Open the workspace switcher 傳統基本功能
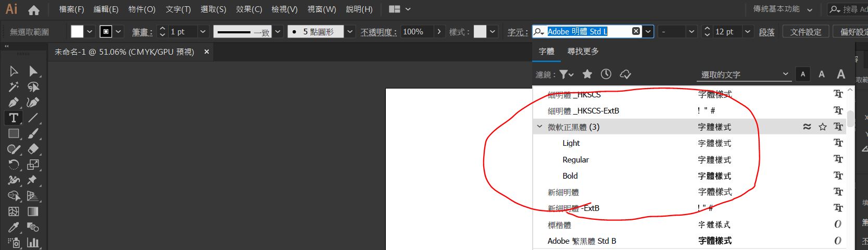 [x=783, y=9]
